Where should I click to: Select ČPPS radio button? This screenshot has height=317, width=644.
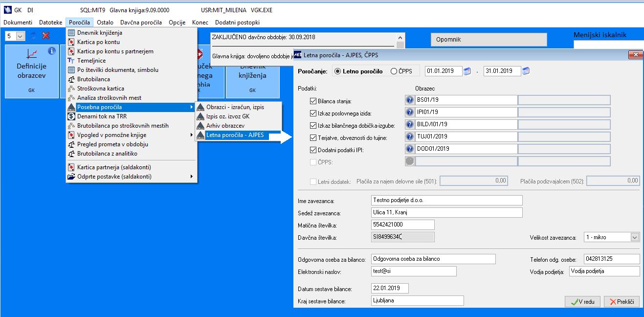tap(394, 71)
